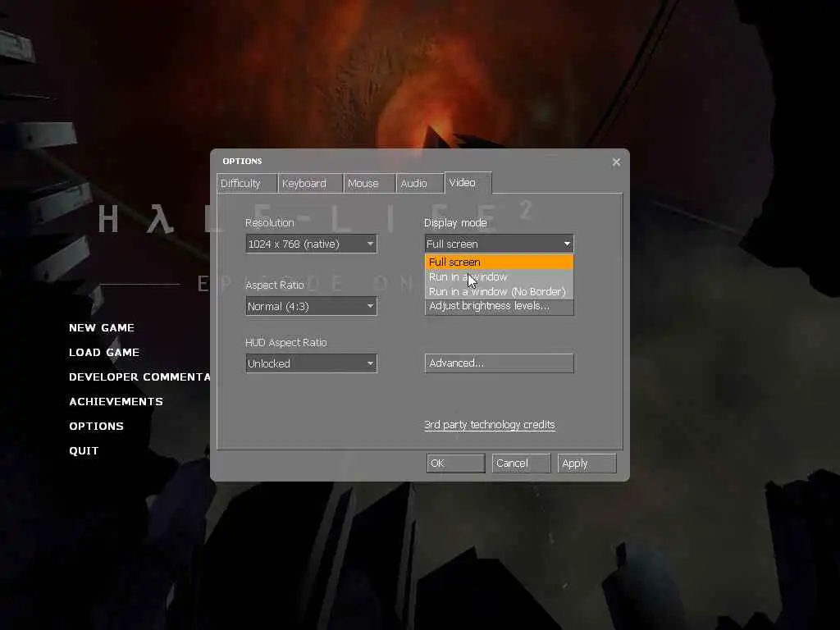Screen dimensions: 840x630
Task: Choose Full screen from the list
Action: pyautogui.click(x=499, y=262)
